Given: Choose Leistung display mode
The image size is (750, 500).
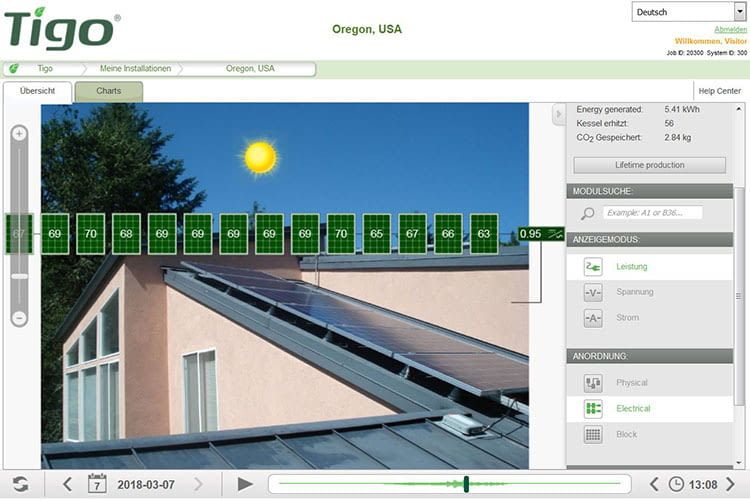Looking at the screenshot, I should 650,267.
